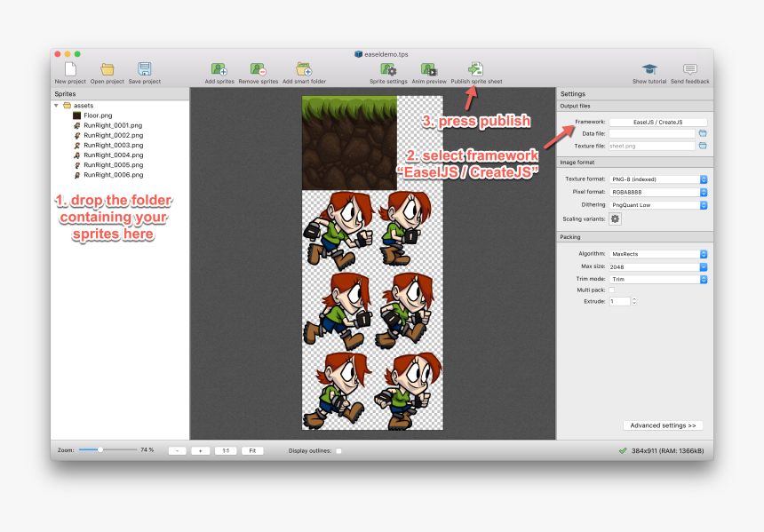Select RunRight_0005.png sprite
This screenshot has height=532, width=764.
pyautogui.click(x=113, y=165)
